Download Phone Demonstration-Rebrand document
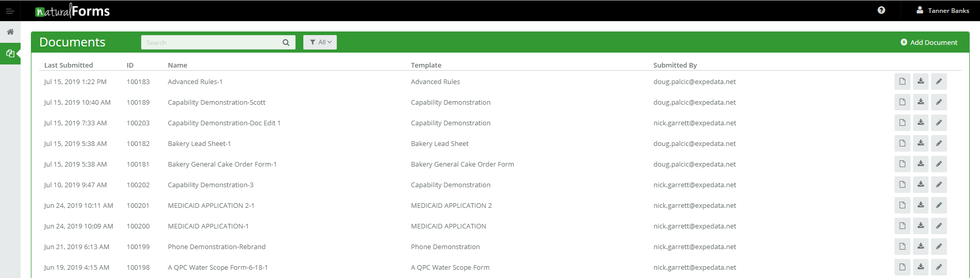The height and width of the screenshot is (278, 980). pyautogui.click(x=921, y=247)
